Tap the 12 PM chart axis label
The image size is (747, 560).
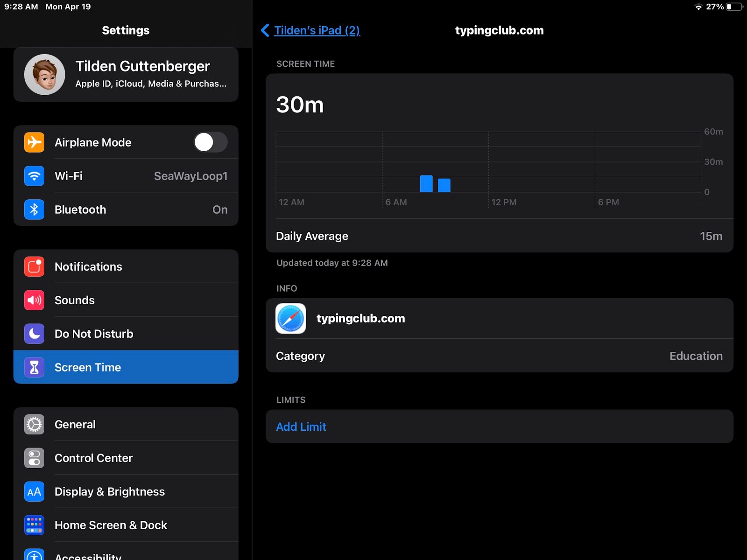504,202
